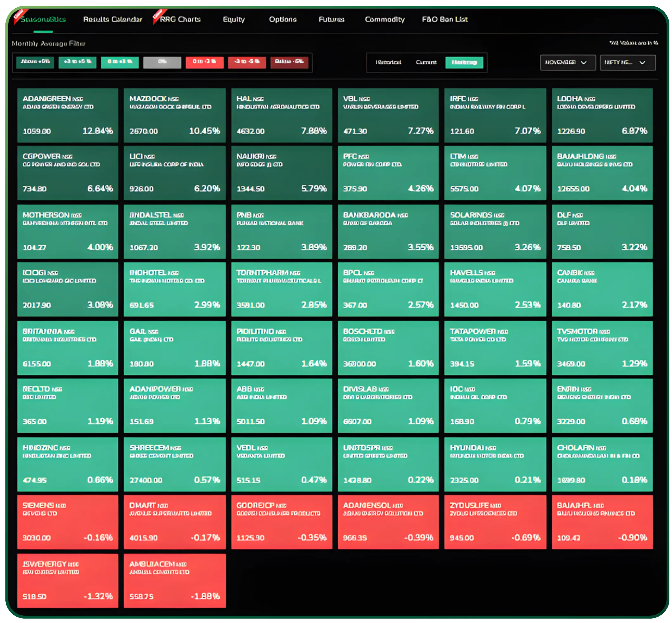672x623 pixels.
Task: Click the Seasonalitica logo icon
Action: [19, 17]
